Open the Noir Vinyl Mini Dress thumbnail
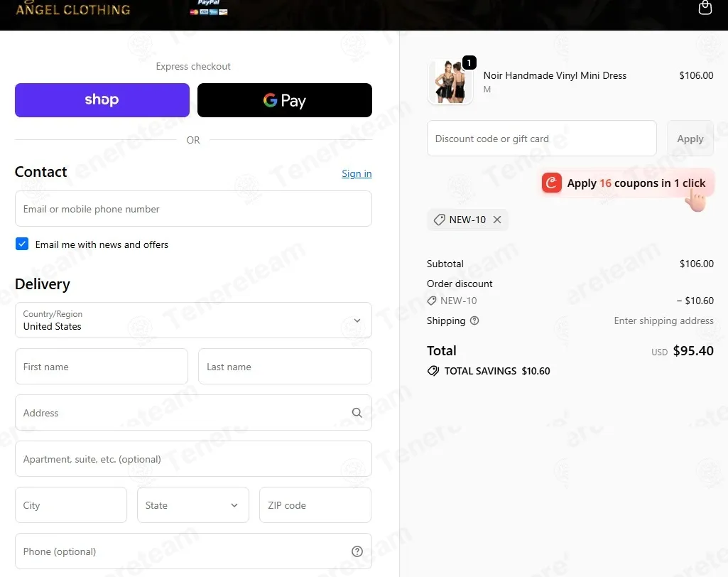 [x=450, y=82]
